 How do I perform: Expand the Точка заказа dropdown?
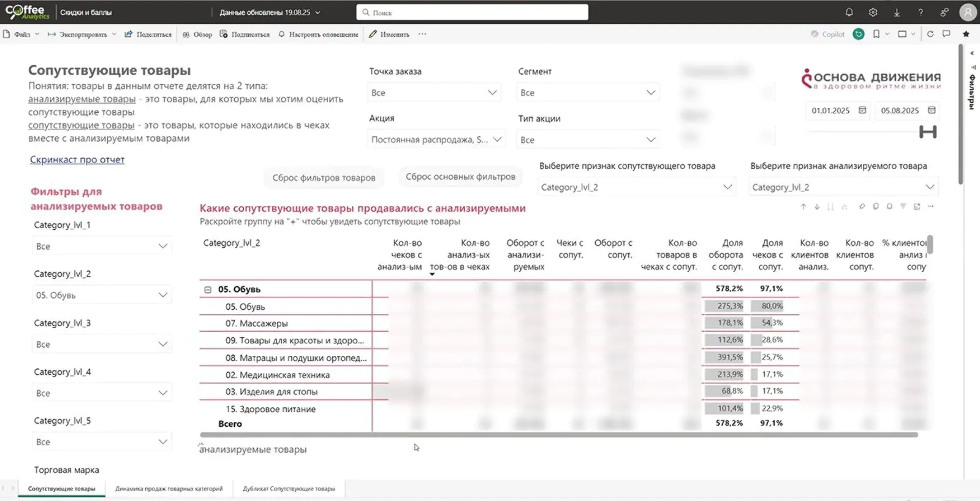(x=434, y=93)
